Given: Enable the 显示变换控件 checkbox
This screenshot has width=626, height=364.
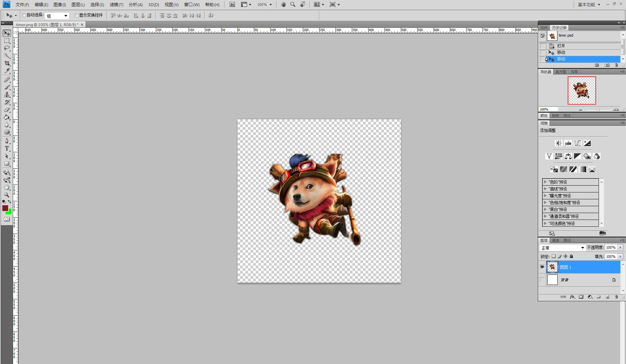Looking at the screenshot, I should pos(76,15).
